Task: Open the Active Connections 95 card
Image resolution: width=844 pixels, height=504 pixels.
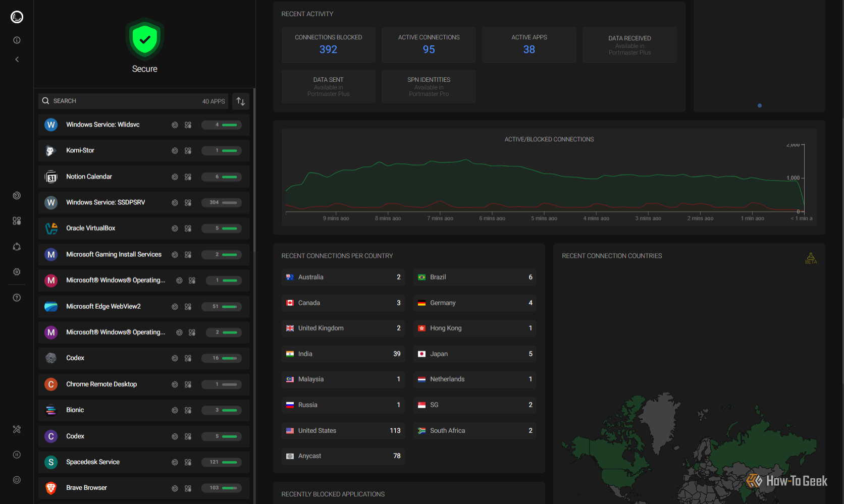Action: coord(429,45)
